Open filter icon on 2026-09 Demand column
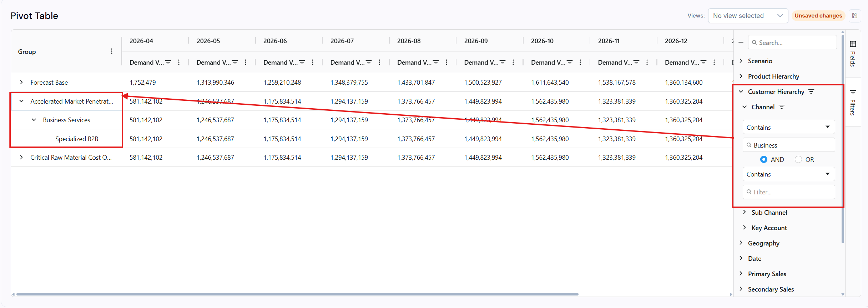The image size is (868, 308). 503,62
